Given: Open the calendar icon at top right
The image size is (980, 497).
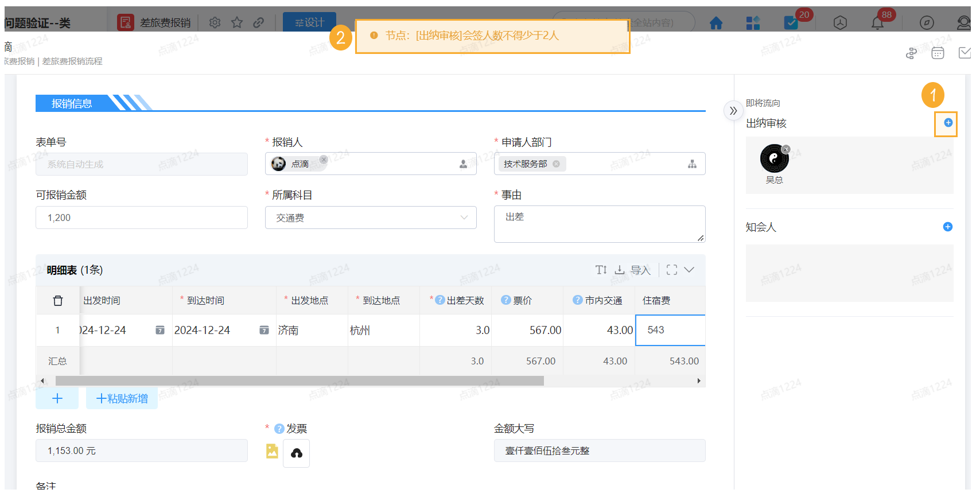Looking at the screenshot, I should click(x=938, y=53).
